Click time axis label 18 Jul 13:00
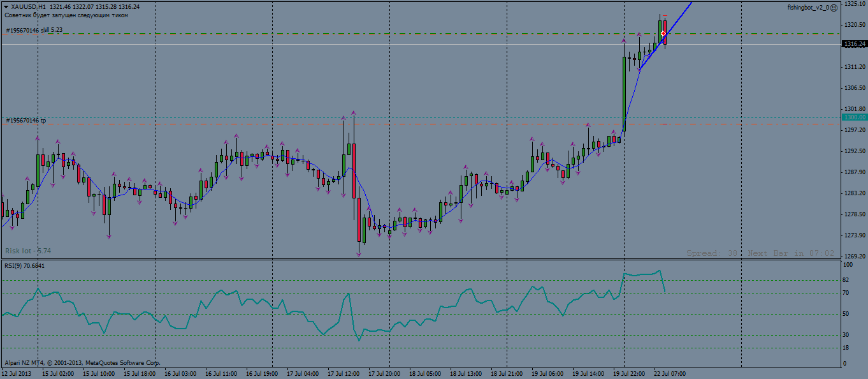 pyautogui.click(x=466, y=373)
